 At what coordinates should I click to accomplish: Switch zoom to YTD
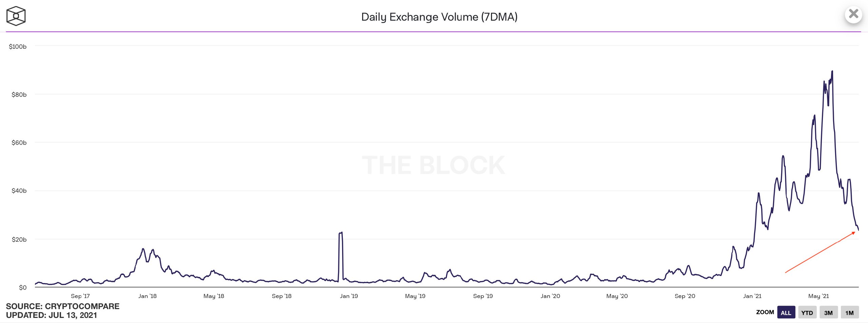807,313
